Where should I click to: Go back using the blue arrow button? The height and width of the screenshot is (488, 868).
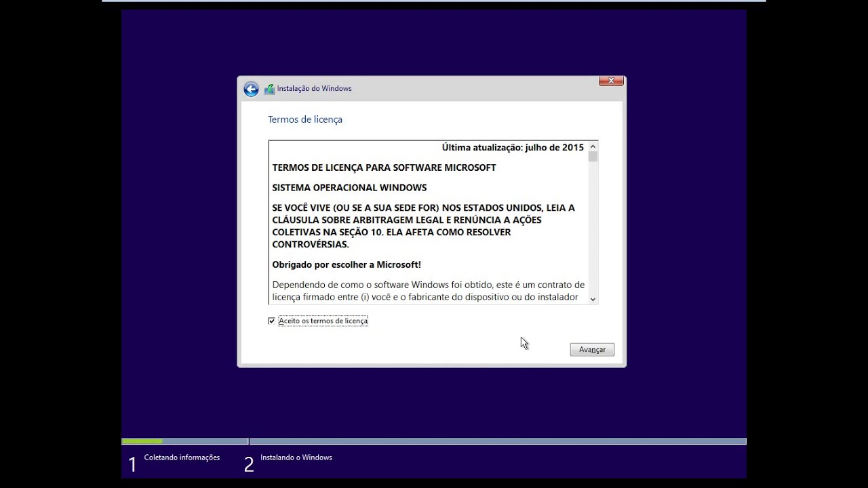(251, 89)
